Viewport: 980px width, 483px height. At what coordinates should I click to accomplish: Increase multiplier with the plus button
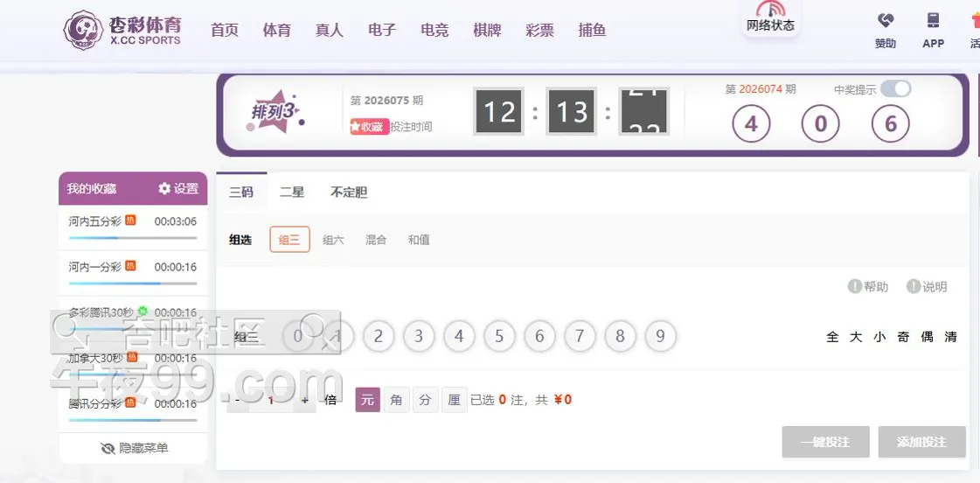[304, 400]
